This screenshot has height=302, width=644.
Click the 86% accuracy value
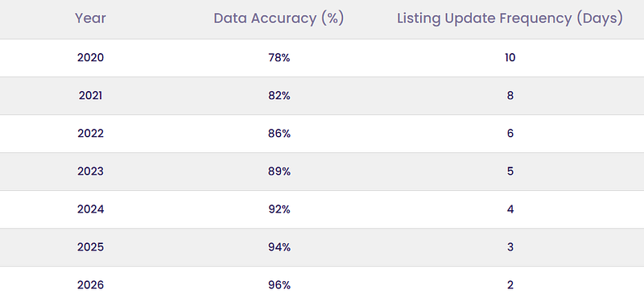279,134
